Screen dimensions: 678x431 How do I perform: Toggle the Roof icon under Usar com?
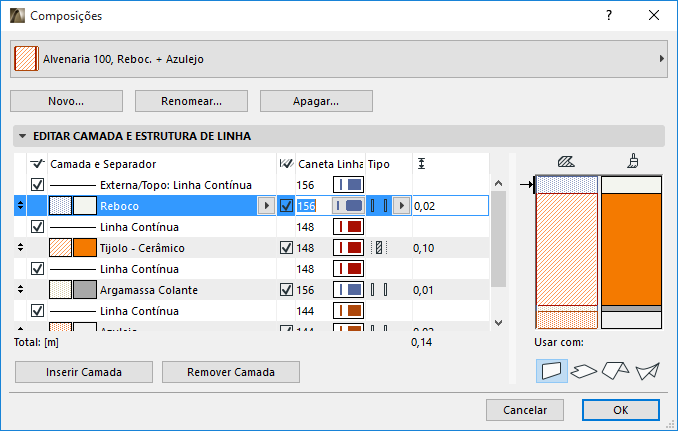click(x=616, y=370)
